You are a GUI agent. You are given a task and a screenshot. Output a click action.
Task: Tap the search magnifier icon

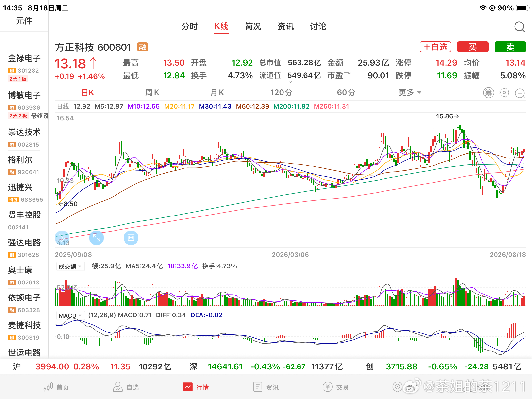519,27
